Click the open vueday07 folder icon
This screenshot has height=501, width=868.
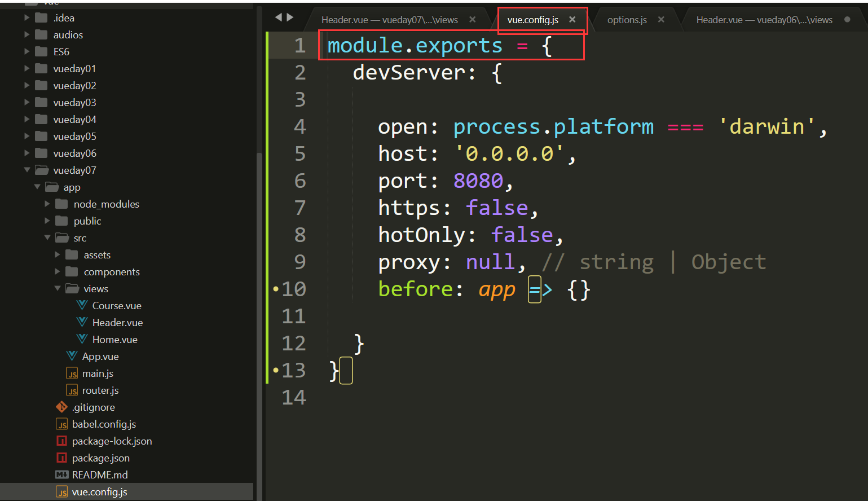click(42, 170)
